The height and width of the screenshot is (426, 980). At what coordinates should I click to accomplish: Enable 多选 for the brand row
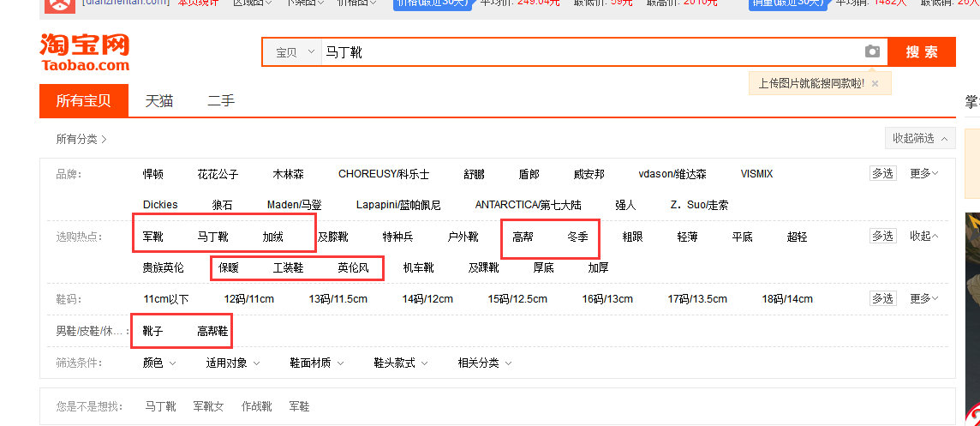click(x=882, y=174)
